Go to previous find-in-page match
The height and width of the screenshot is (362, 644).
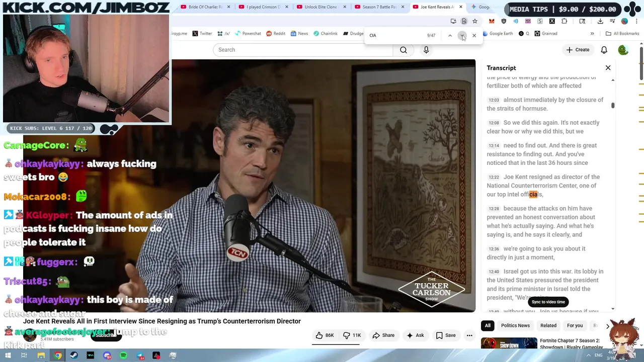[x=450, y=35]
